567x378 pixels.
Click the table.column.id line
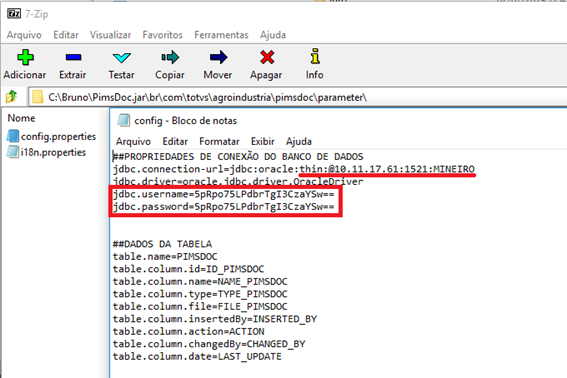pyautogui.click(x=188, y=269)
